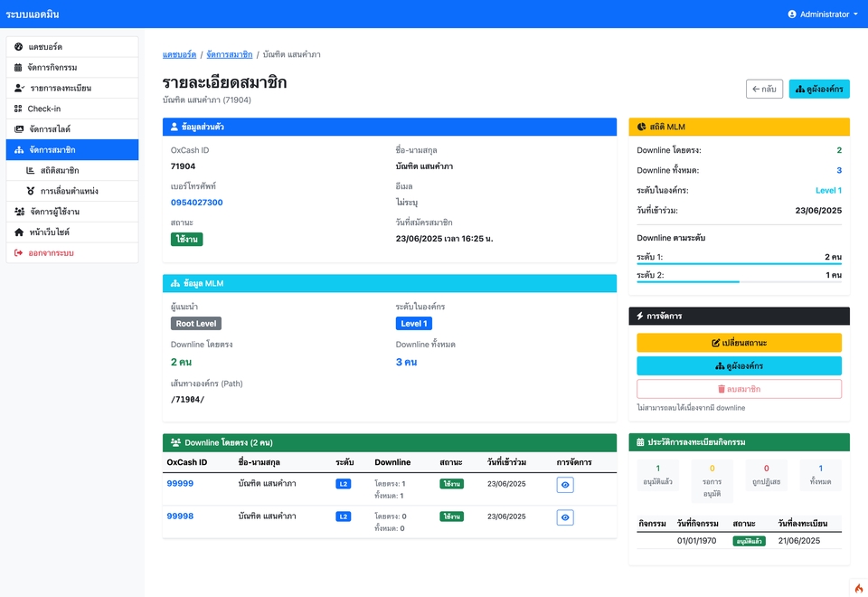Image resolution: width=868 pixels, height=597 pixels.
Task: Click the dashboard gauge icon in sidebar
Action: 19,47
